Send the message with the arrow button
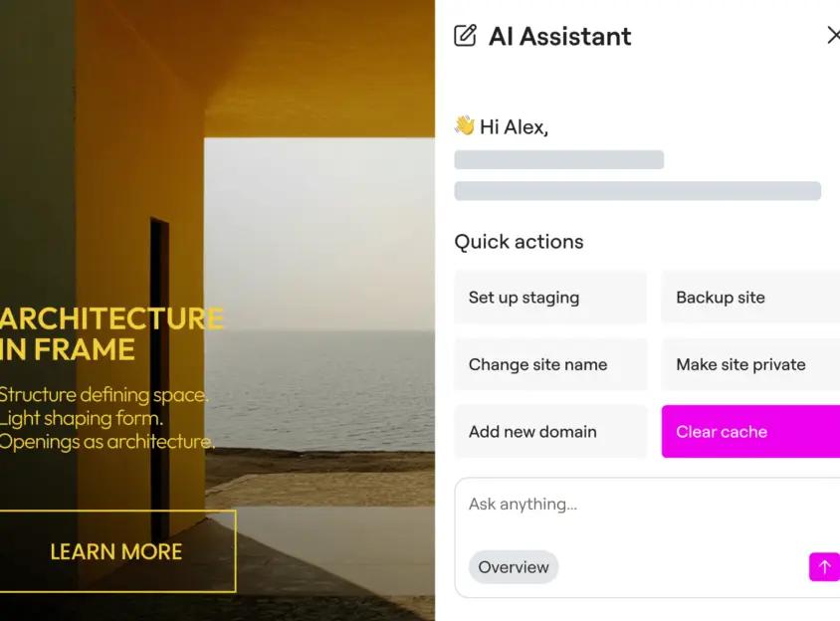The width and height of the screenshot is (840, 621). pyautogui.click(x=823, y=567)
